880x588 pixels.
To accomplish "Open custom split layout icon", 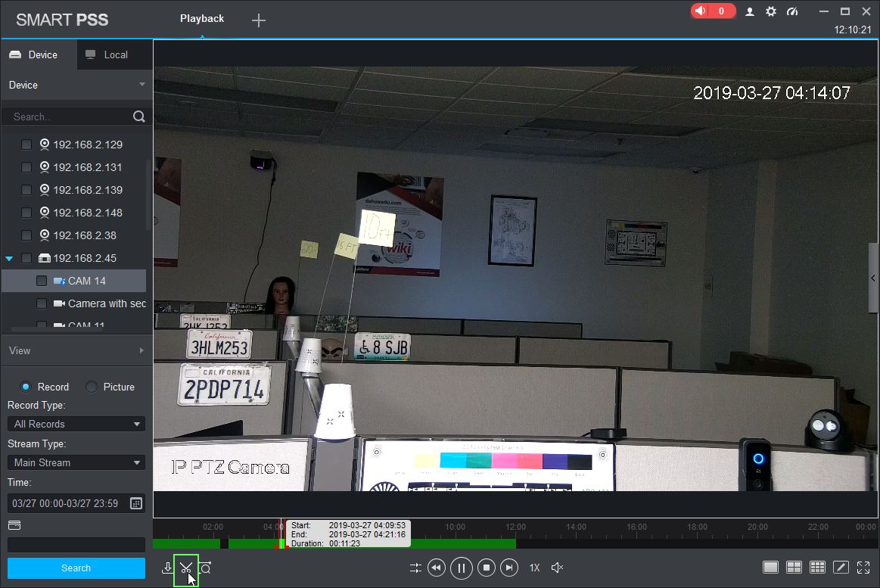I will point(841,568).
